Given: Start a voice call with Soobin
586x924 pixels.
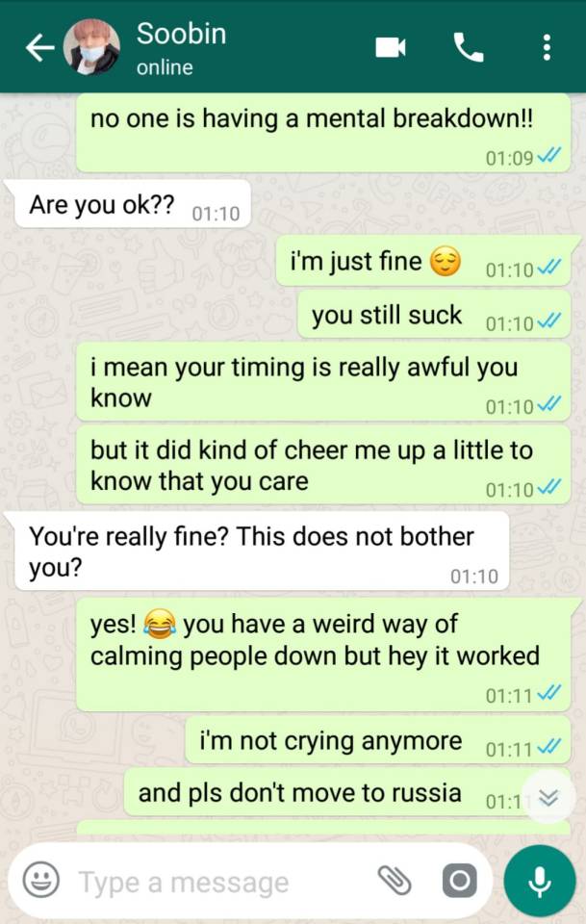Looking at the screenshot, I should [469, 47].
